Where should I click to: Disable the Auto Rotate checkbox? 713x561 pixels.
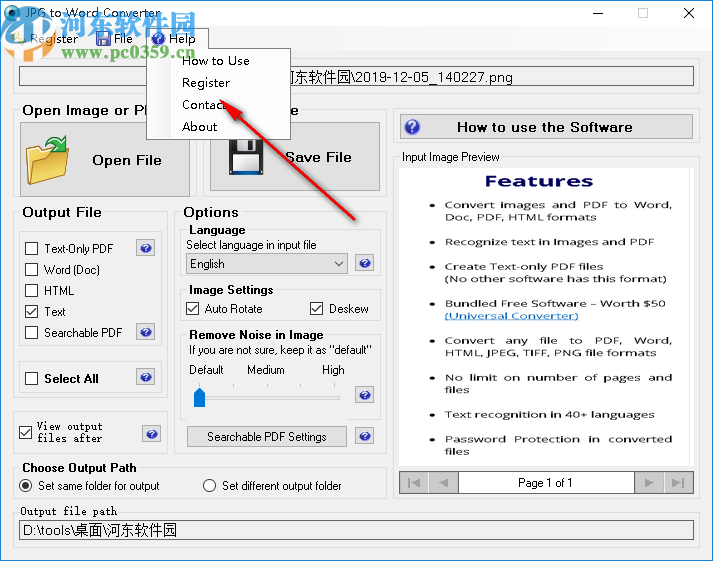(x=193, y=309)
